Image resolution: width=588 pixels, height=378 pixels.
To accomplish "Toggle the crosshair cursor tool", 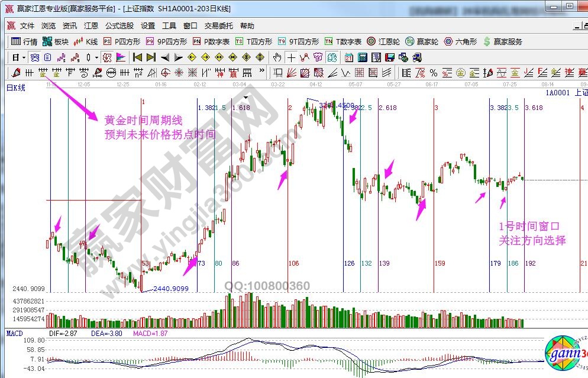I will coord(291,57).
